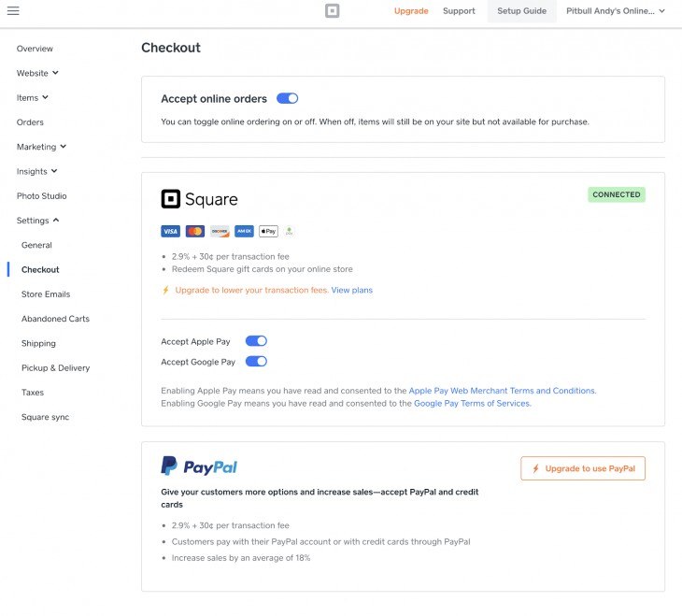Open Google Pay Terms of Services link
682x616 pixels.
473,404
